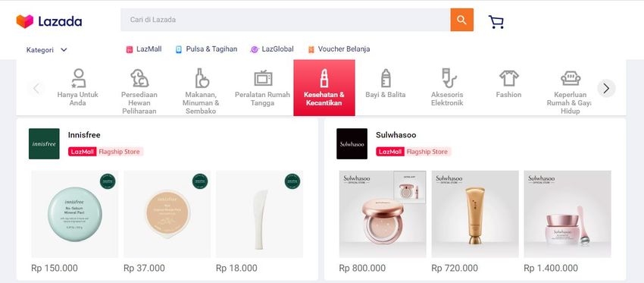Open the LazMall link
The width and height of the screenshot is (644, 283).
[144, 49]
